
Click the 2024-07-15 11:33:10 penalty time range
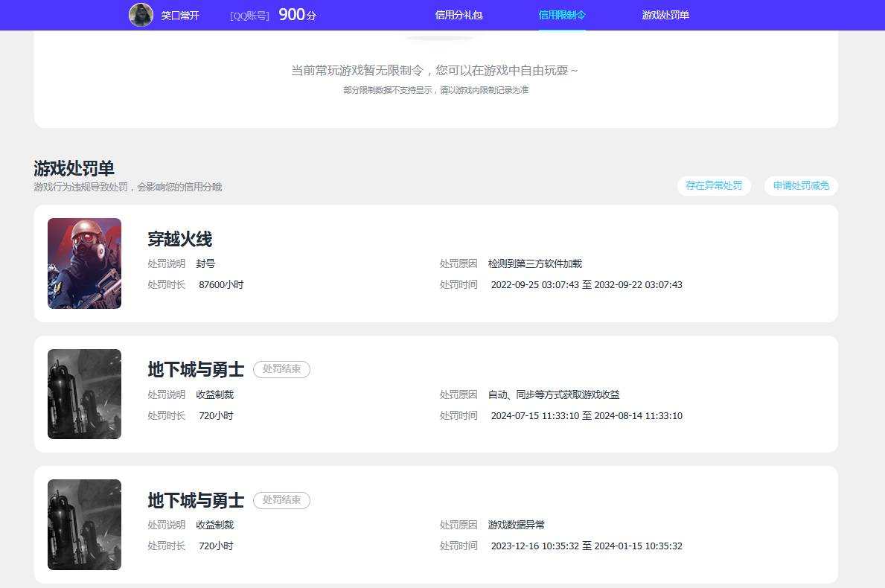pyautogui.click(x=587, y=416)
